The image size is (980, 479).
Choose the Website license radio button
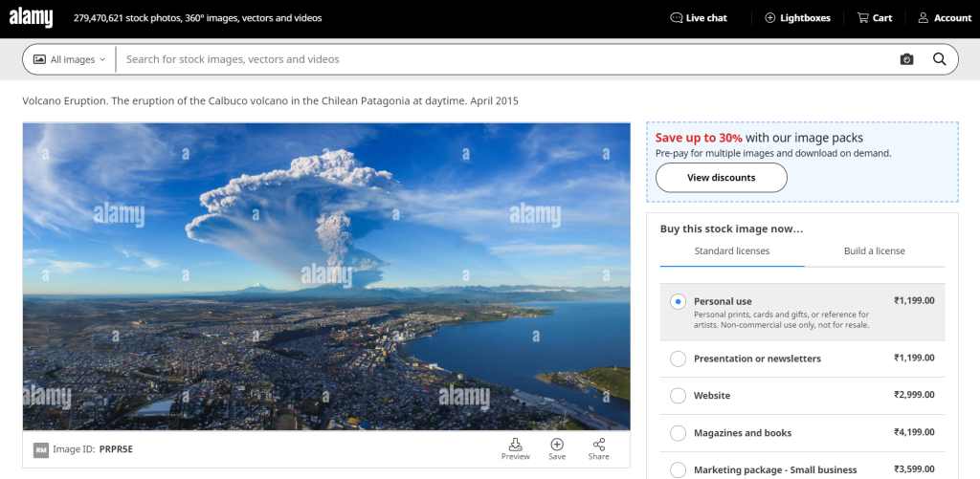679,396
